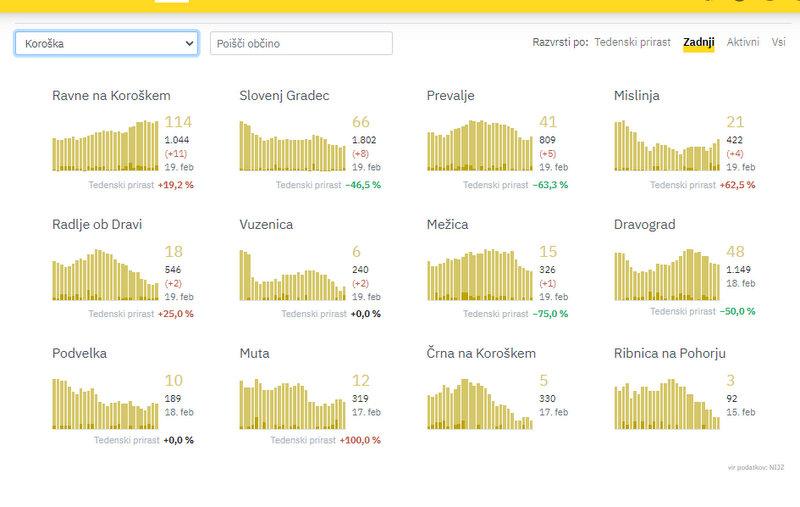
Task: Open the Črna na Koroškem heading
Action: click(481, 353)
